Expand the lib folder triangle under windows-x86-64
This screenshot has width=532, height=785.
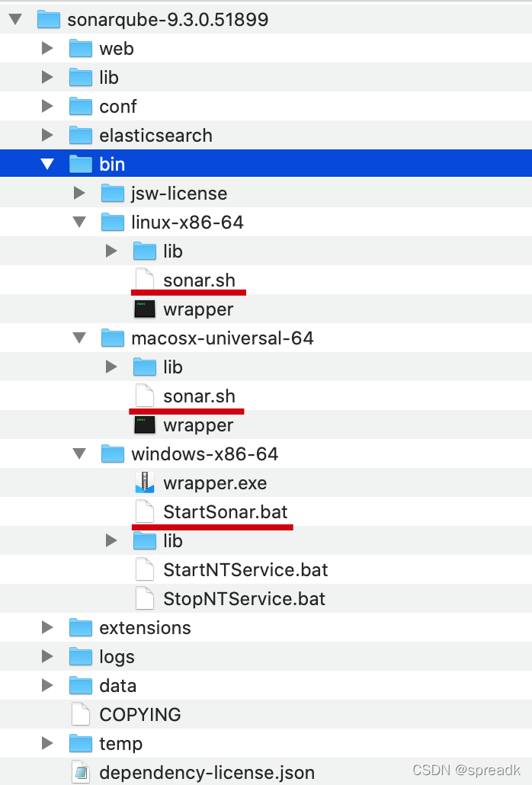[111, 540]
